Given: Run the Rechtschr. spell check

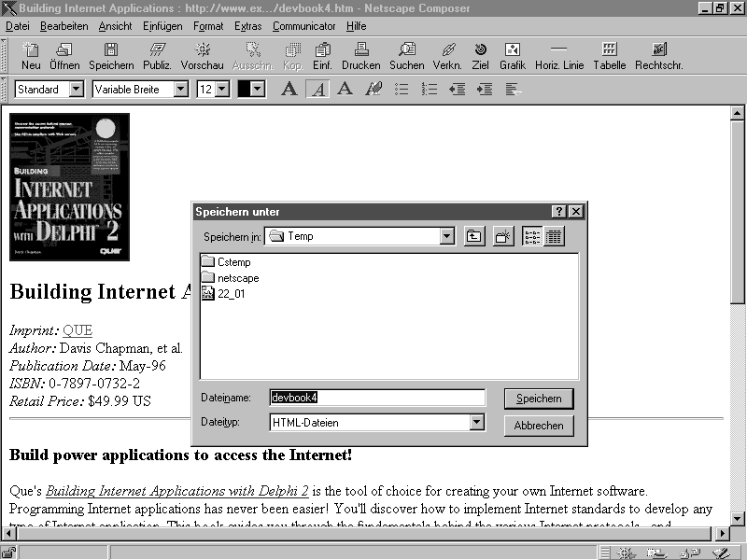Looking at the screenshot, I should click(x=658, y=56).
